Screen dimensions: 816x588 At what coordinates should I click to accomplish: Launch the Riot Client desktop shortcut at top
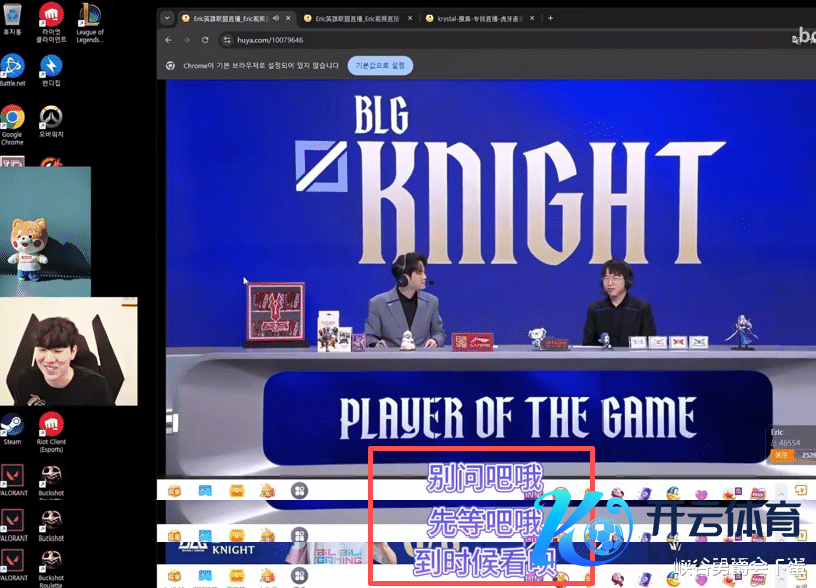[x=51, y=16]
